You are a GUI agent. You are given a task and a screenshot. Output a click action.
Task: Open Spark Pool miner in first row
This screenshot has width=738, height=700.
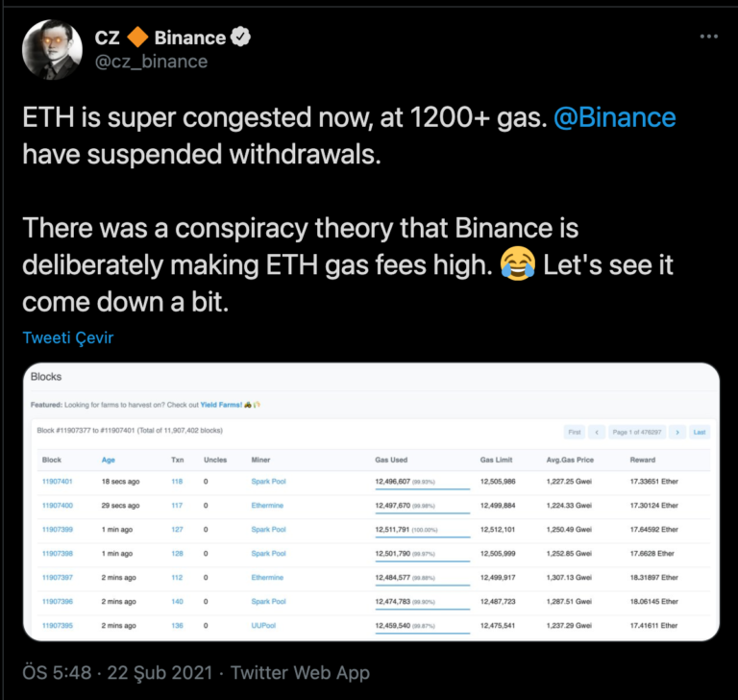(268, 482)
